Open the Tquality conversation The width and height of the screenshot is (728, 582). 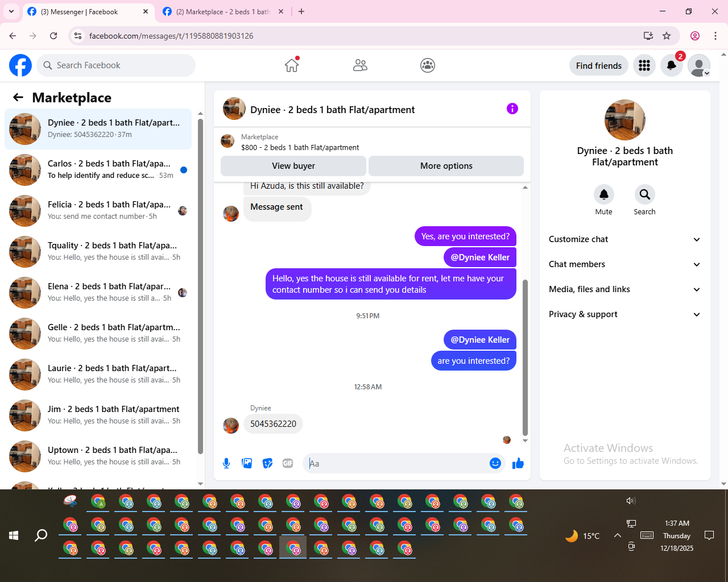click(x=98, y=252)
